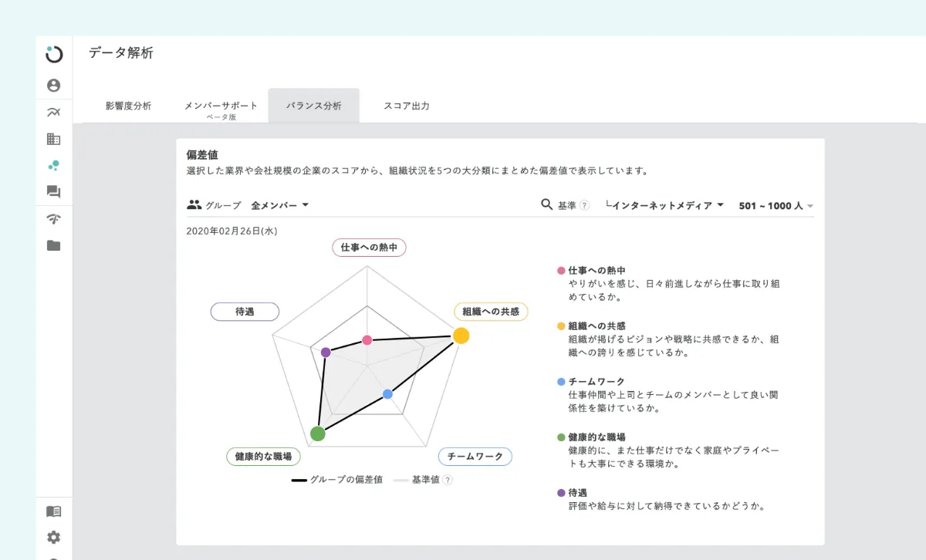
Task: Click the account profile icon in sidebar
Action: (x=53, y=86)
